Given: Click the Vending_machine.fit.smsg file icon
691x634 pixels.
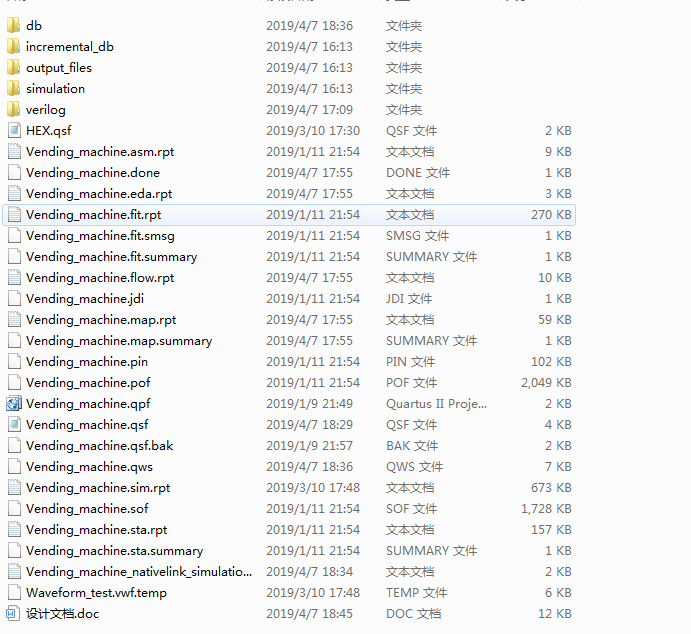Looking at the screenshot, I should point(14,235).
